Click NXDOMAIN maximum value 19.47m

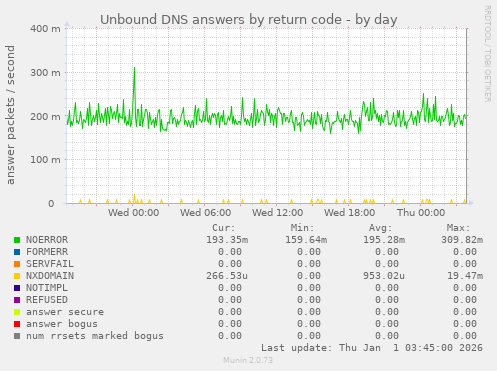pyautogui.click(x=465, y=276)
